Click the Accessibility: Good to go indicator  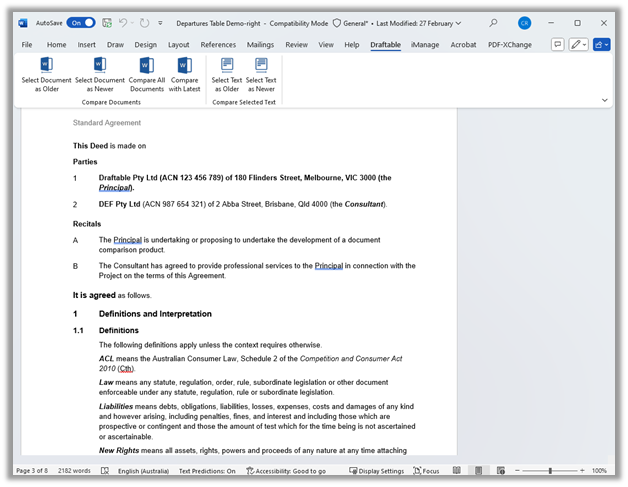pyautogui.click(x=286, y=471)
